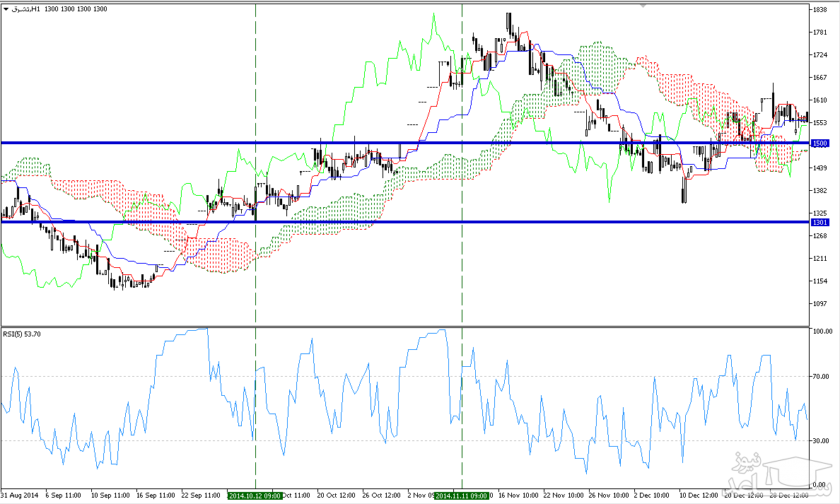Click the 31 Aug 2014 time axis label

click(x=19, y=496)
